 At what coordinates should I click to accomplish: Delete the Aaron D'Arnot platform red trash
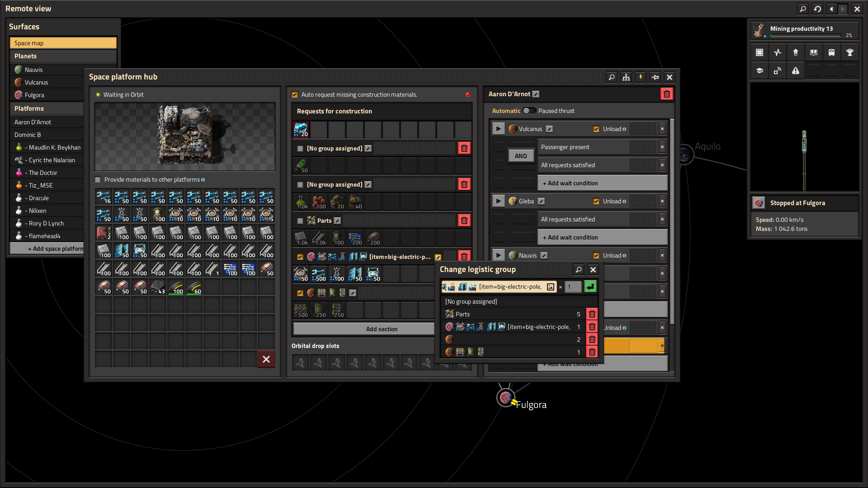pyautogui.click(x=667, y=94)
